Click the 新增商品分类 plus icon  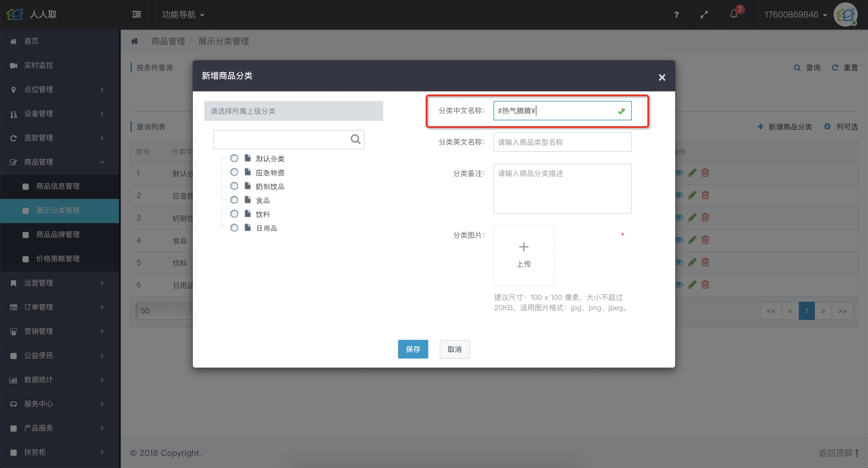(760, 127)
